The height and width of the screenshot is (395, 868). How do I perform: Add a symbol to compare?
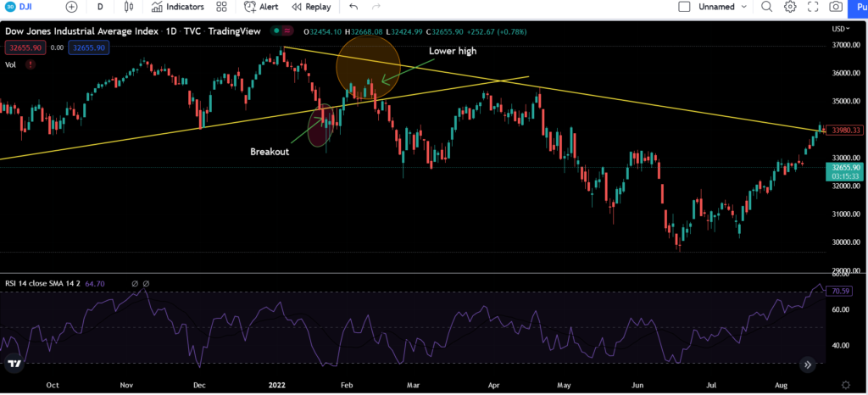coord(72,7)
